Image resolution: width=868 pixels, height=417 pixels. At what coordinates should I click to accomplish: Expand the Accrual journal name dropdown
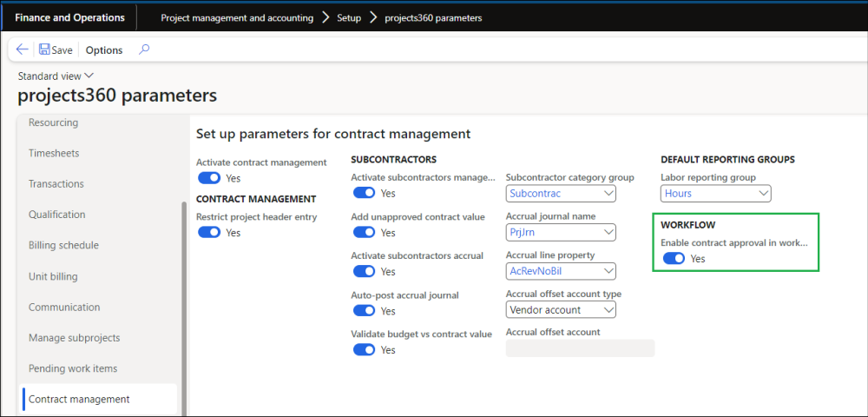pos(608,232)
